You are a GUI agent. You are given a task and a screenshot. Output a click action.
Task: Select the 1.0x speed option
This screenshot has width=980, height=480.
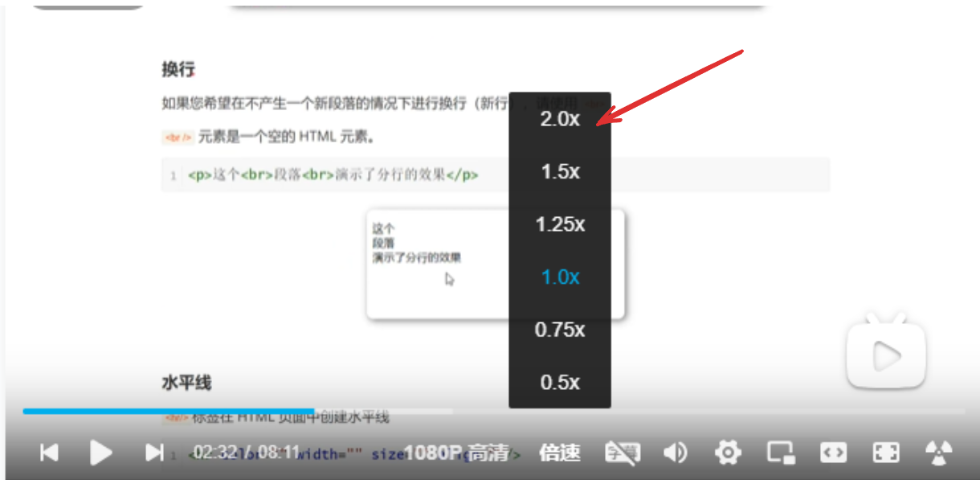(560, 277)
